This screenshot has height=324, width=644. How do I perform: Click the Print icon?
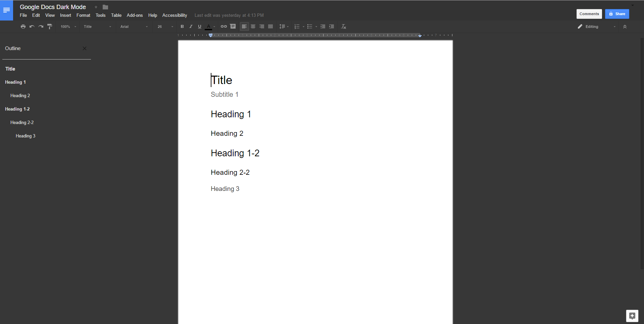point(23,27)
